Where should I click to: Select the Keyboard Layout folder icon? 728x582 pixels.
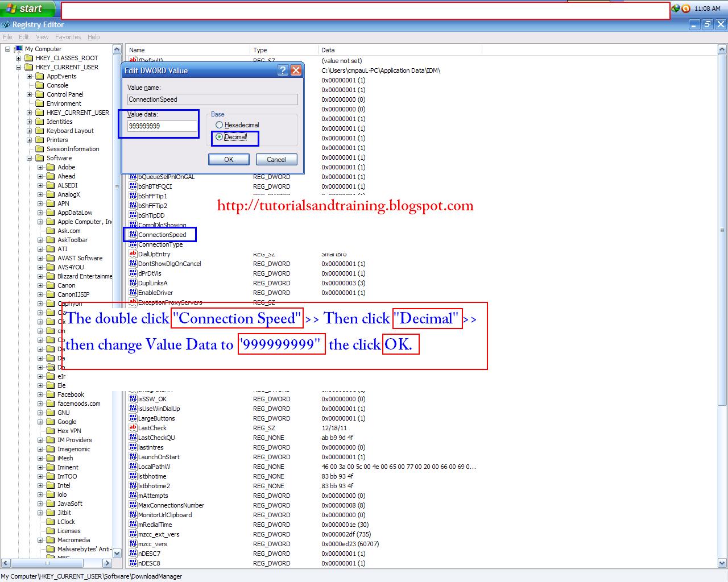pyautogui.click(x=39, y=131)
